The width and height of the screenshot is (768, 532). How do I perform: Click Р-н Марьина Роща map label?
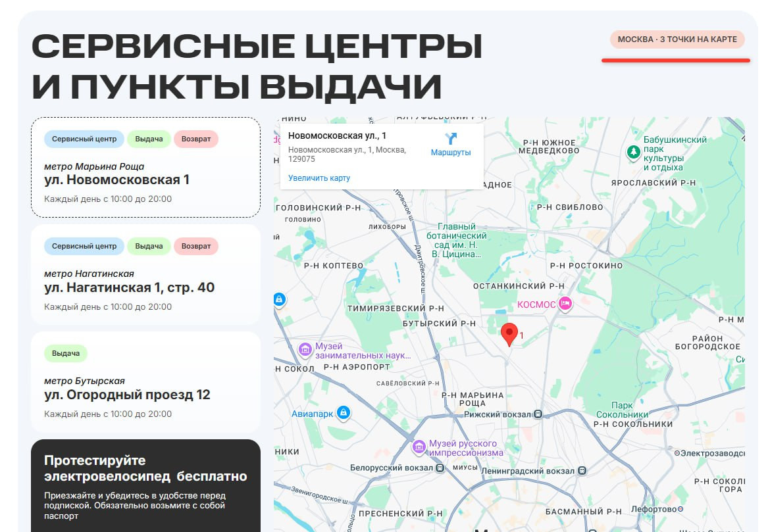tap(473, 399)
